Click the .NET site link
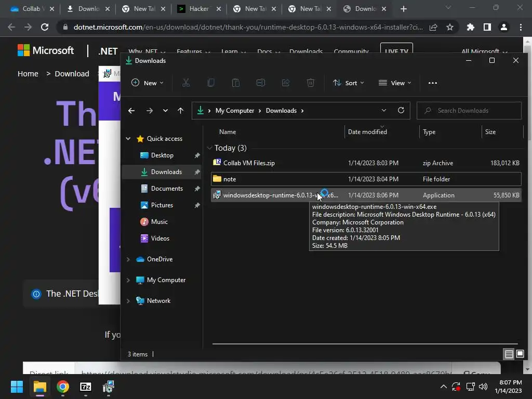Screen dimensions: 532x399 (108, 51)
